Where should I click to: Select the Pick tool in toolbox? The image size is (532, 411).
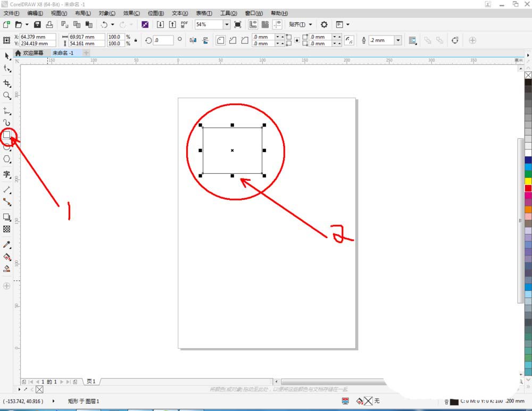click(7, 56)
